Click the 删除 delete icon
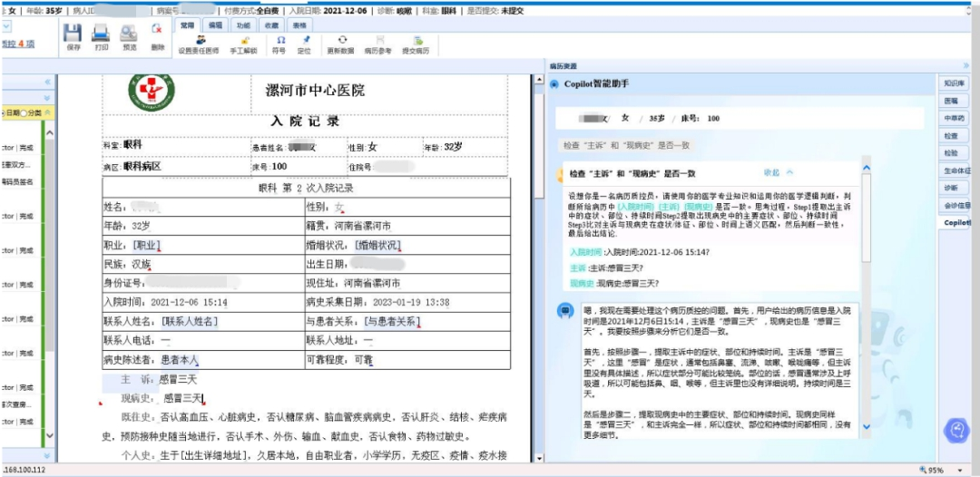The height and width of the screenshot is (477, 980). pos(157,29)
